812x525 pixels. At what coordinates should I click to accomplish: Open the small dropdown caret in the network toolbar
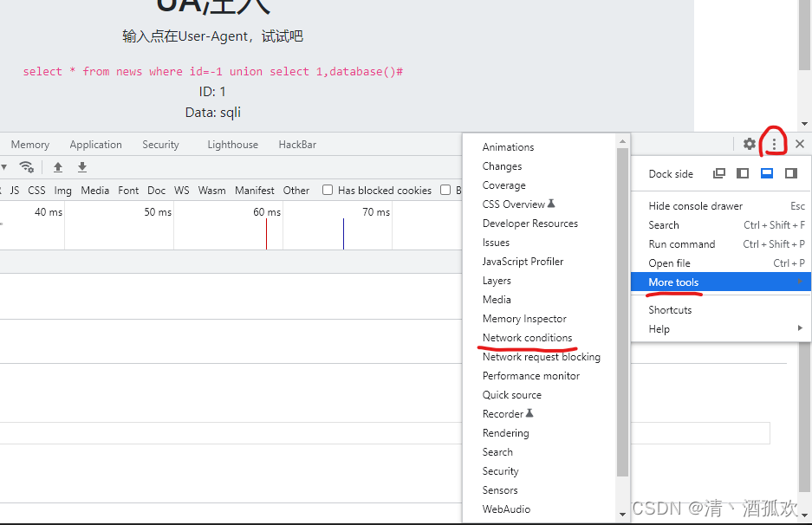pyautogui.click(x=4, y=167)
